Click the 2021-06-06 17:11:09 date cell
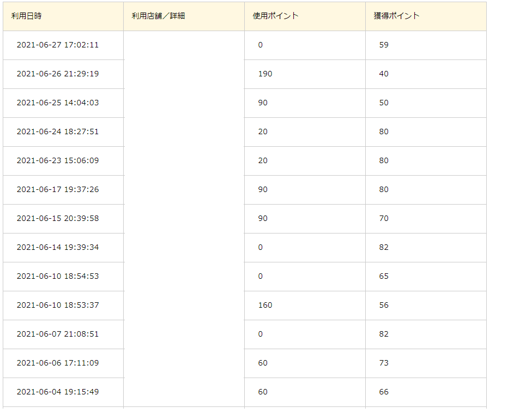Image resolution: width=532 pixels, height=419 pixels. click(x=58, y=363)
